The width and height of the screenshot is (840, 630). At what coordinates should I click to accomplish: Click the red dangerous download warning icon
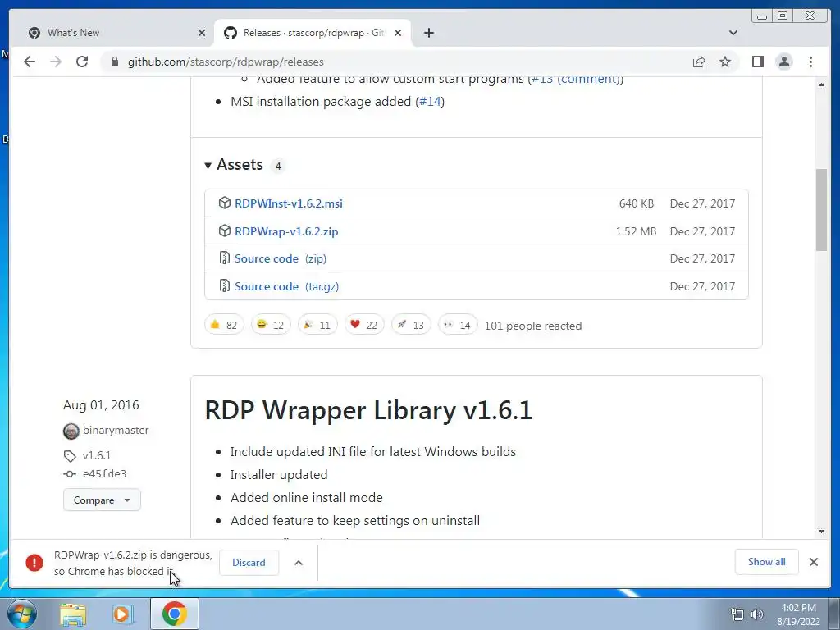click(x=34, y=563)
